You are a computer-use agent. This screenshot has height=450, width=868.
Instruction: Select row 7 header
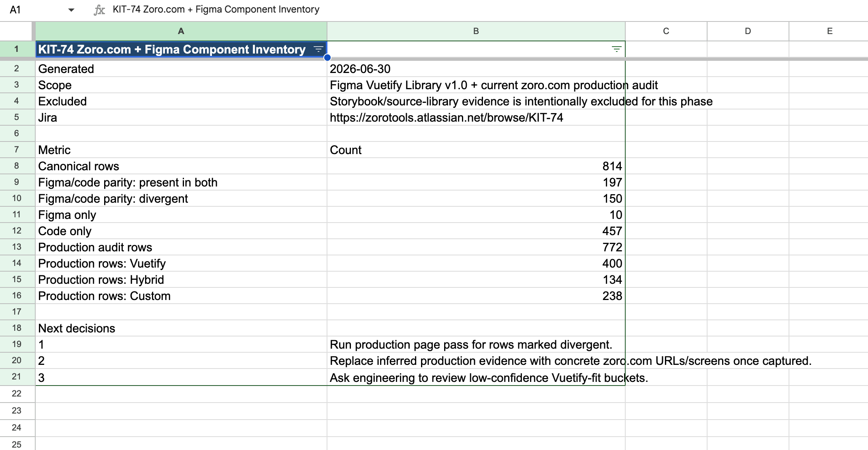pos(16,150)
